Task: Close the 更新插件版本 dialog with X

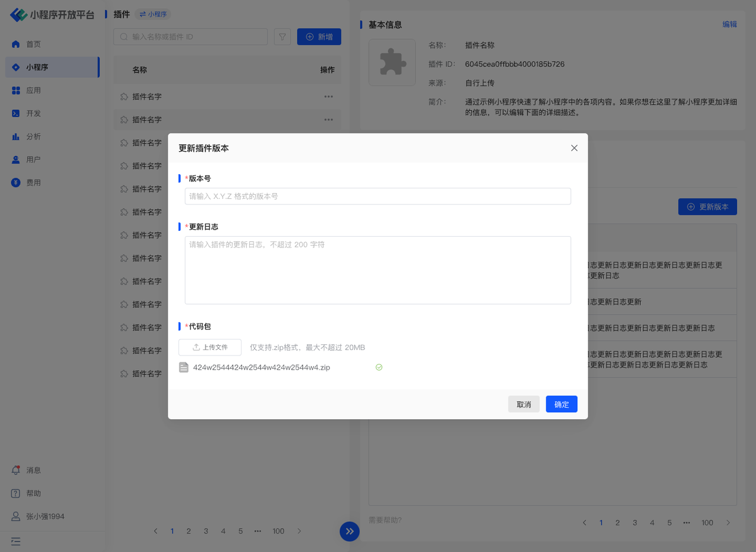Action: point(574,148)
